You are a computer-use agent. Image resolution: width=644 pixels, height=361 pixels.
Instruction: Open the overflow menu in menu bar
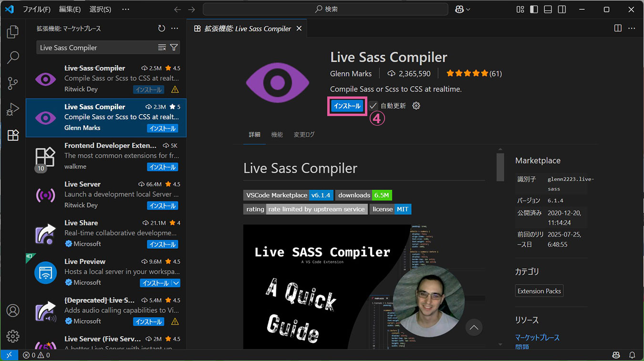[x=125, y=10]
